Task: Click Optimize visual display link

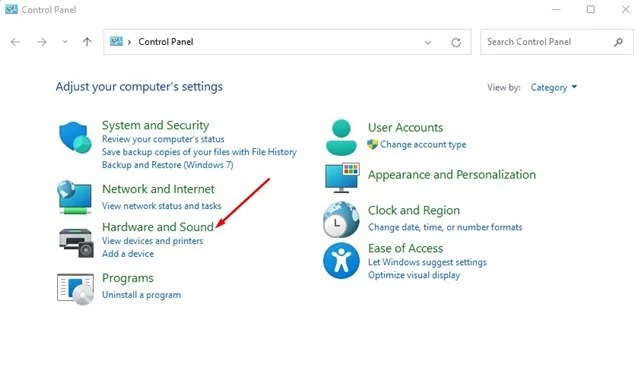Action: click(x=414, y=275)
